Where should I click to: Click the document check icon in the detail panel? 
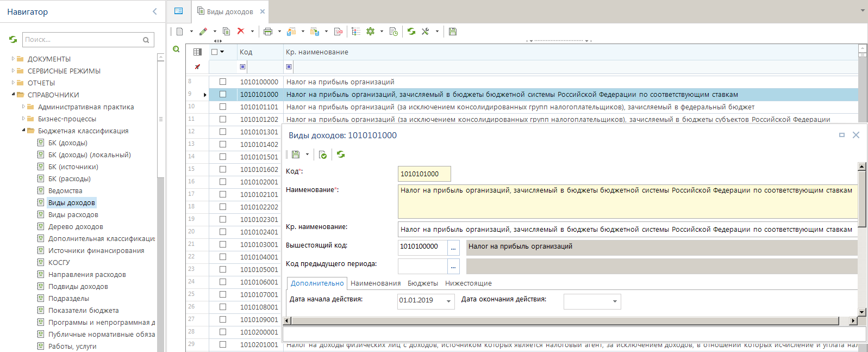click(x=323, y=155)
